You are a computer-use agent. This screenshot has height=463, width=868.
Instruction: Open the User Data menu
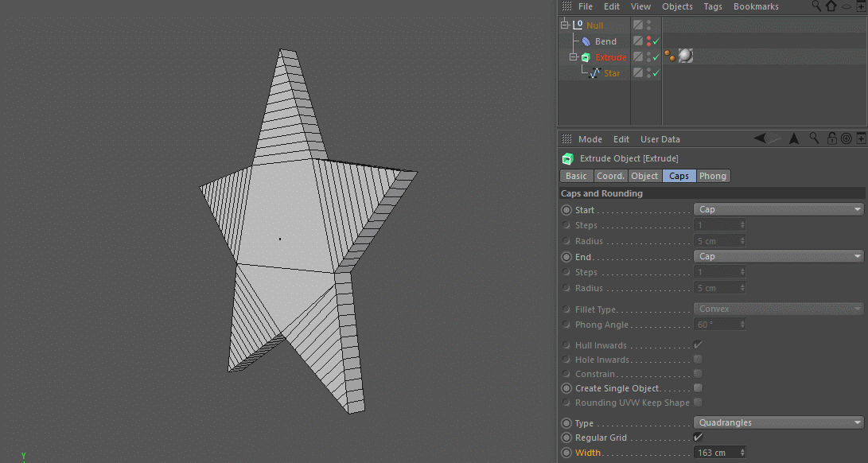point(660,139)
